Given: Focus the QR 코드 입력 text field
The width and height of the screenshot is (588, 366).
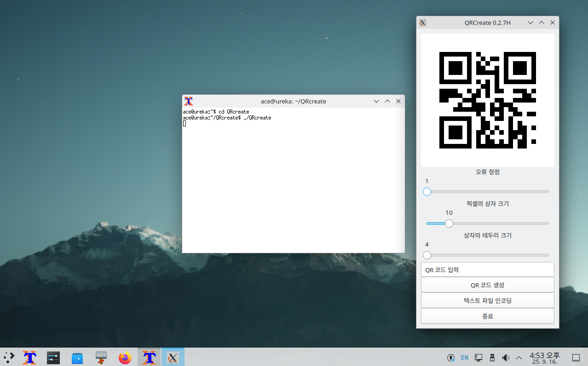Looking at the screenshot, I should pos(487,269).
